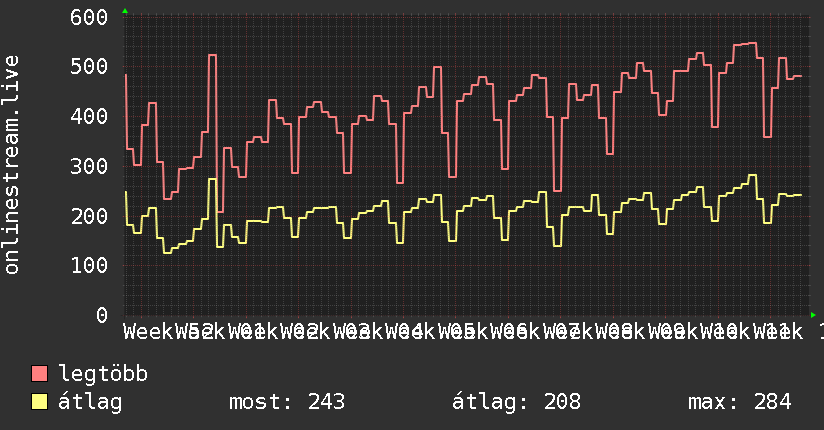
Task: Click the y-axis label 600
Action: [x=89, y=17]
